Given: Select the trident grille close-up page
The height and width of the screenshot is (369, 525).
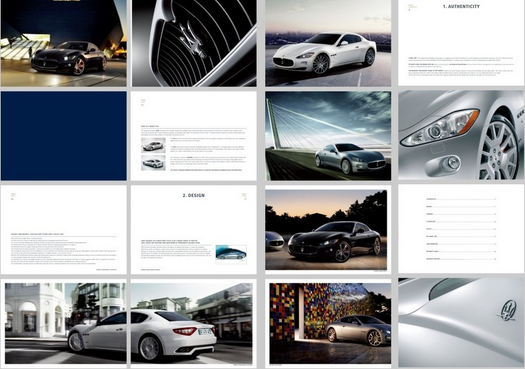Looking at the screenshot, I should coord(194,43).
